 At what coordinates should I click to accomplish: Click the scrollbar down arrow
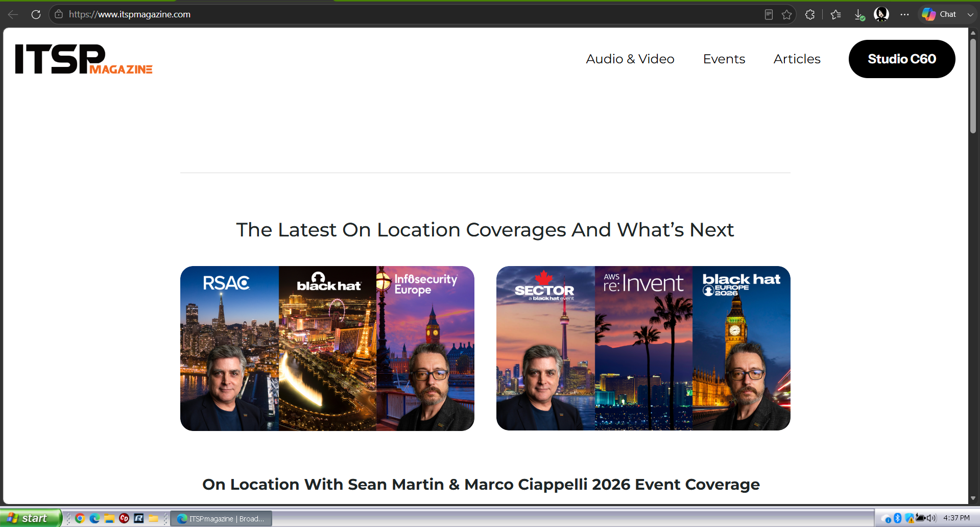point(973,498)
